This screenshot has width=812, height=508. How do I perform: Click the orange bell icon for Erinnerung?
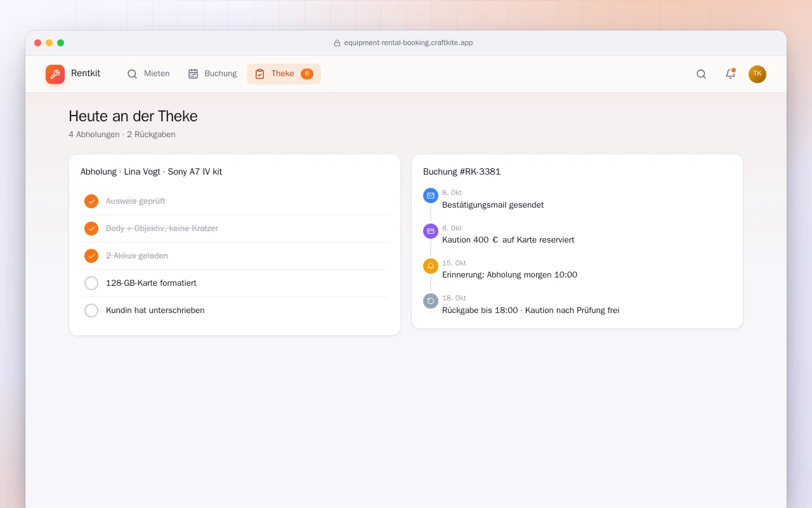(431, 266)
